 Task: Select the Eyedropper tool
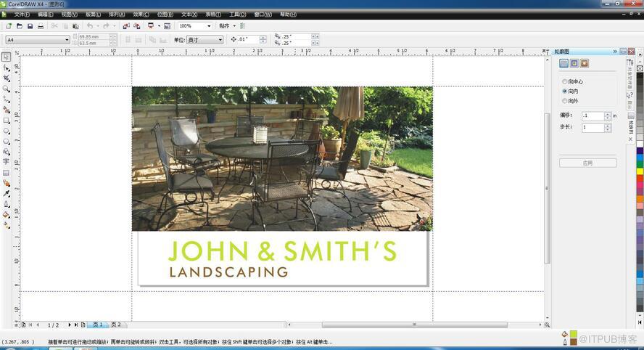coord(6,194)
